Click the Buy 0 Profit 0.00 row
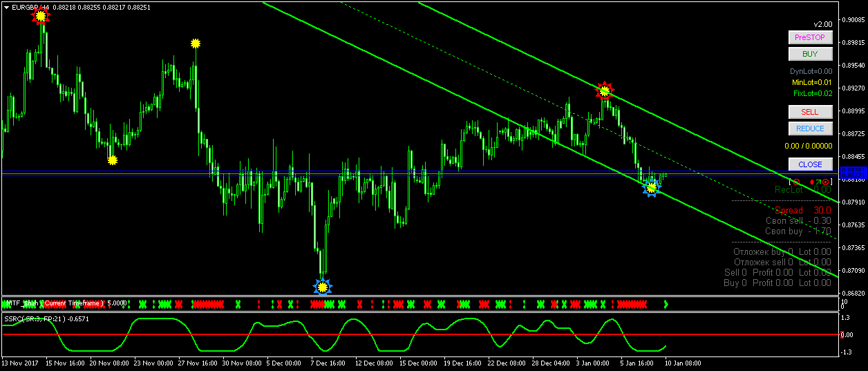 (777, 283)
